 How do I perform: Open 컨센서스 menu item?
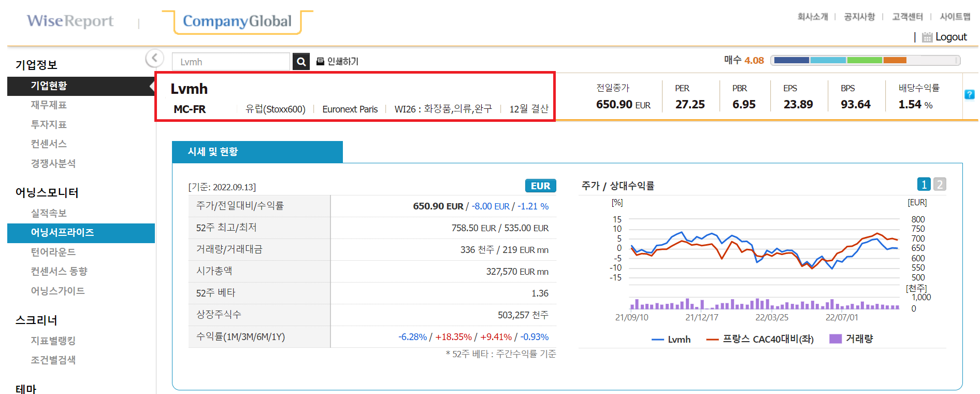49,144
